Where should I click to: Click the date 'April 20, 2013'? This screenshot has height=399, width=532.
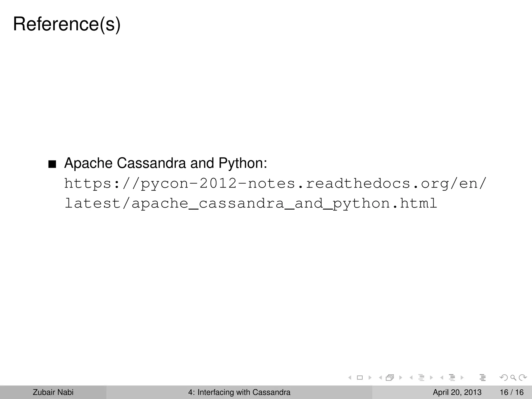pyautogui.click(x=457, y=392)
